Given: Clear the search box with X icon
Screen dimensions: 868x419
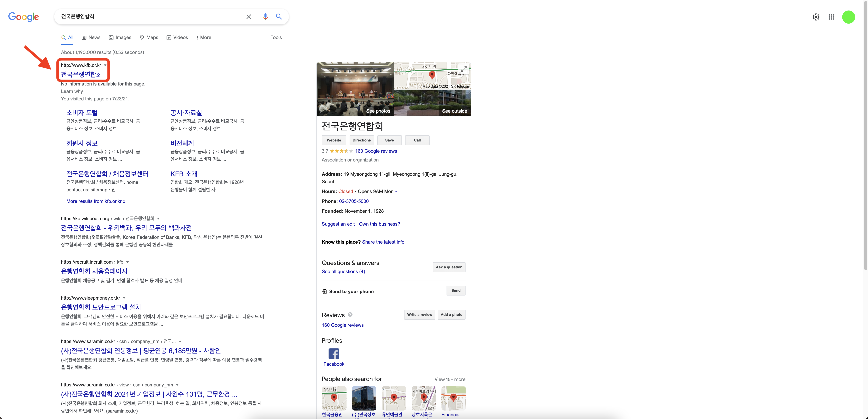Looking at the screenshot, I should coord(249,16).
